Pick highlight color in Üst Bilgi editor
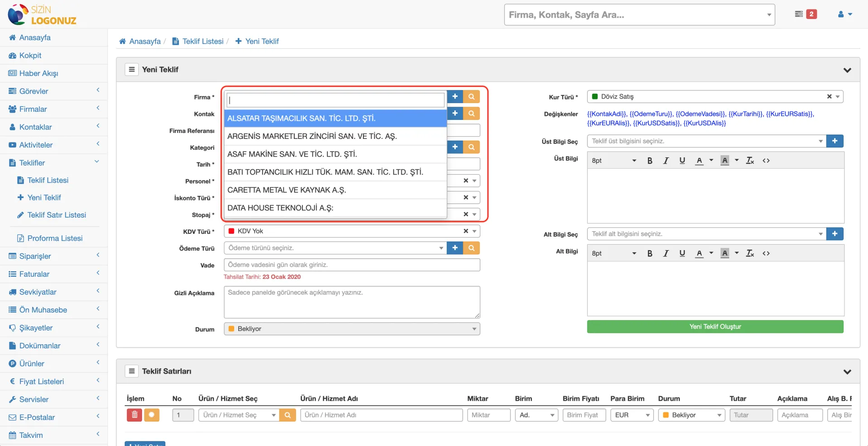This screenshot has height=446, width=868. click(725, 161)
